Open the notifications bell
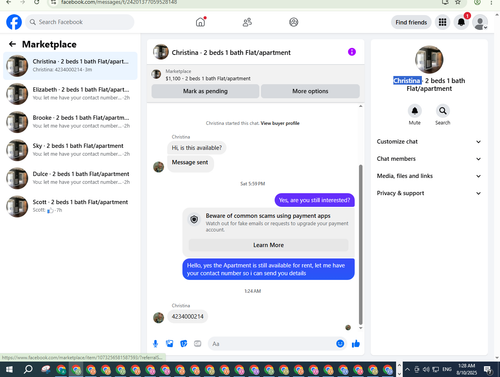 pyautogui.click(x=461, y=22)
